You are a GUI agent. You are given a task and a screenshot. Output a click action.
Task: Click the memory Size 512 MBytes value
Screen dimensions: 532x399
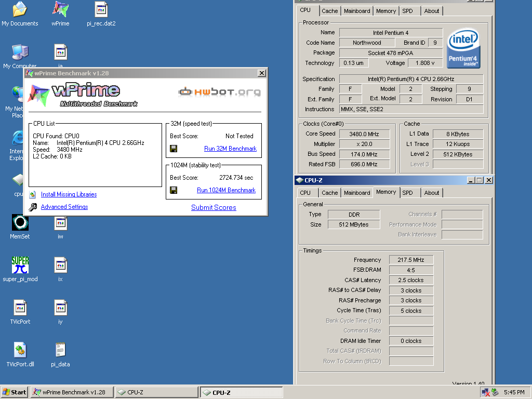(354, 224)
